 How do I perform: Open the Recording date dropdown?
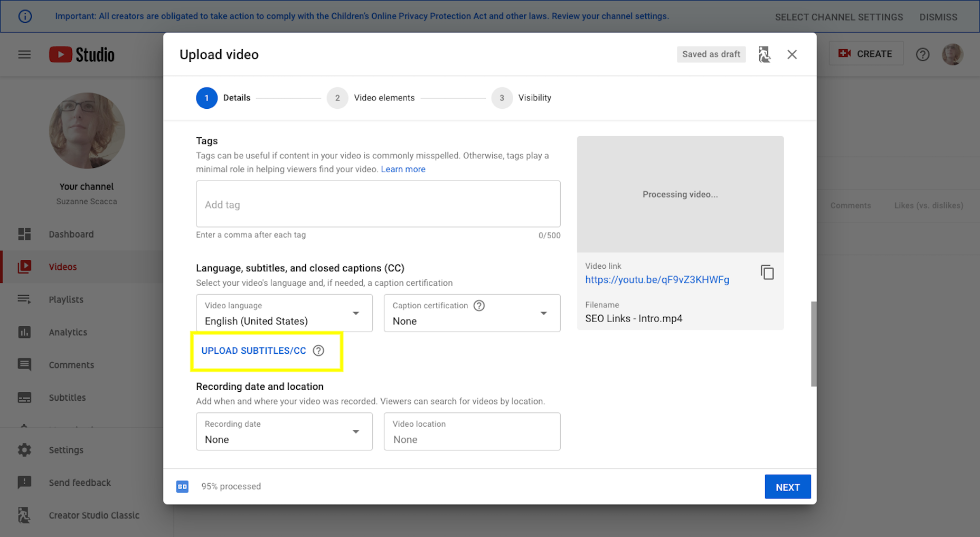[x=284, y=431]
